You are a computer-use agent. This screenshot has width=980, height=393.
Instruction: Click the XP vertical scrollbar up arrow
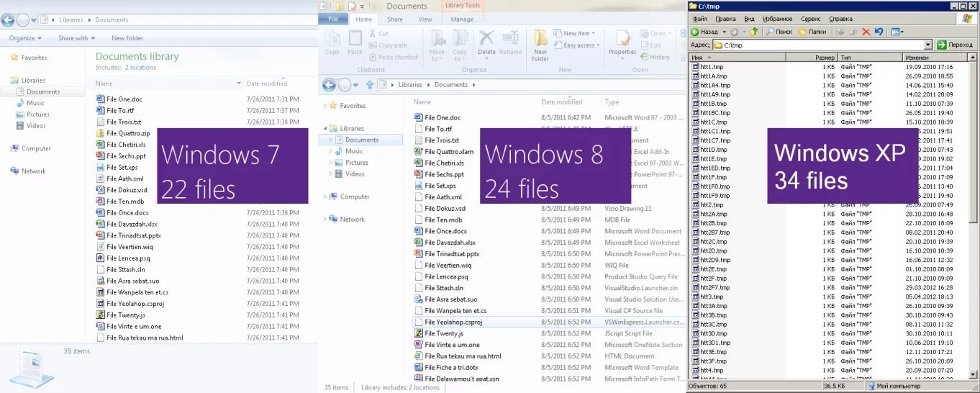click(x=974, y=57)
